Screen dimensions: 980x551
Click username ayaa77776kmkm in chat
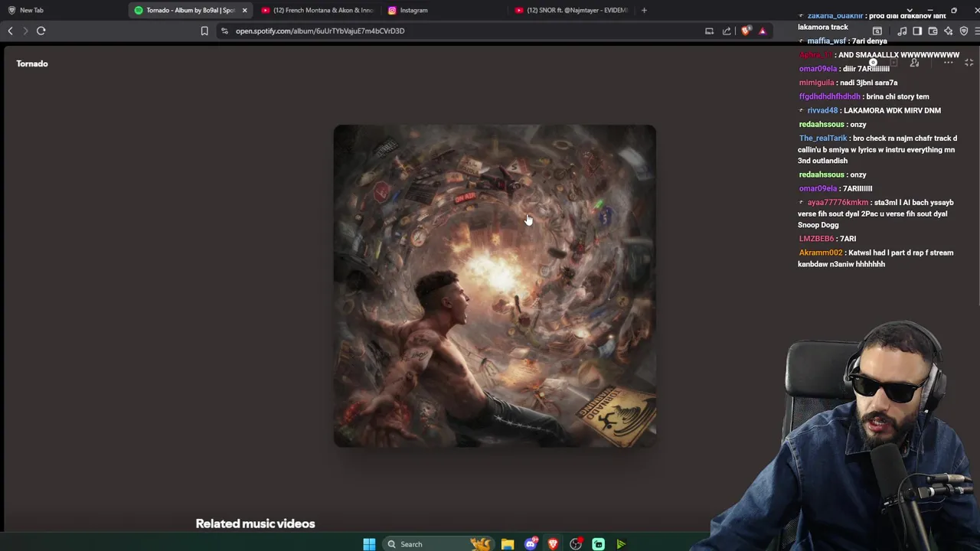(x=838, y=203)
